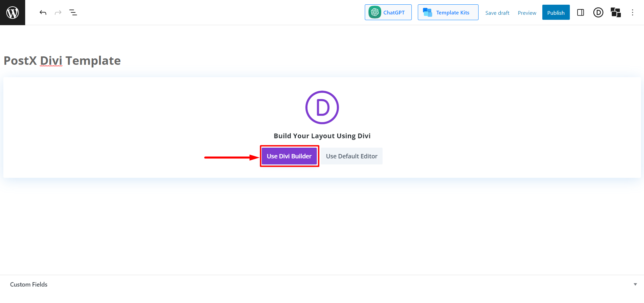Open the Templately blocks icon
The width and height of the screenshot is (644, 303).
615,12
